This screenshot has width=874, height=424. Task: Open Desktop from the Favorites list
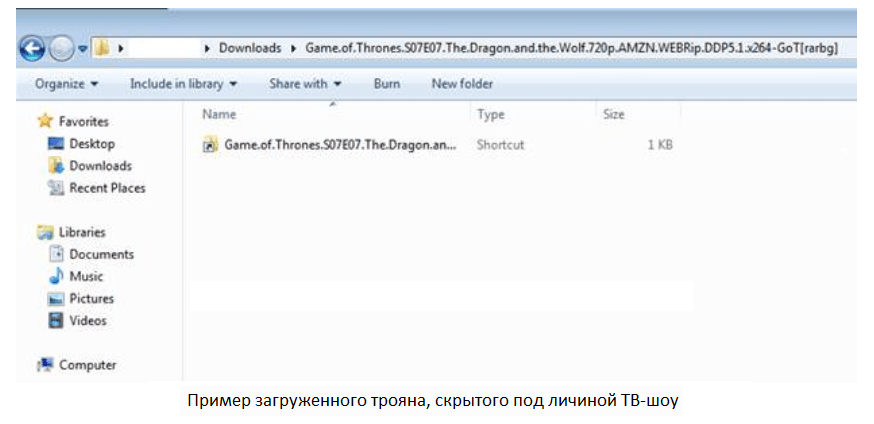coord(92,144)
